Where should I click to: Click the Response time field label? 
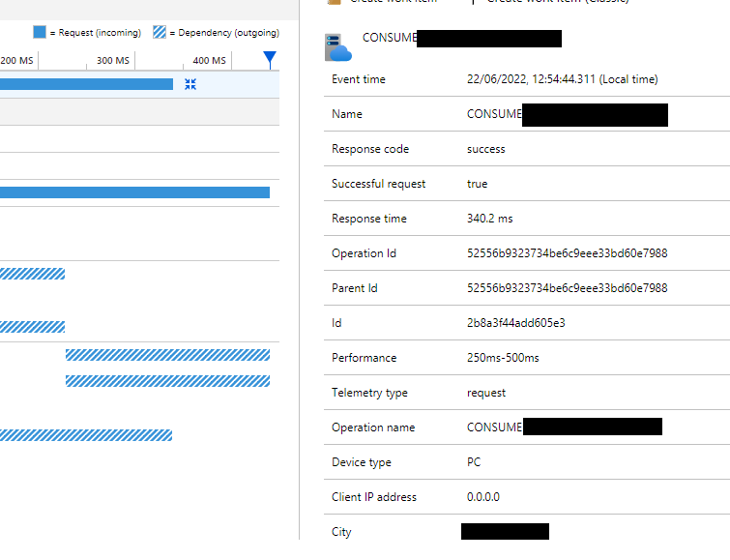[368, 219]
